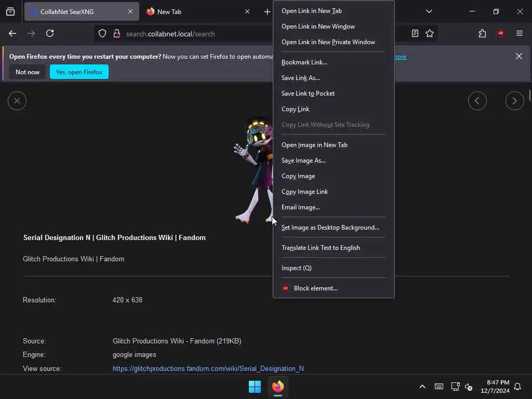Select Copy Link menu entry

[334, 109]
